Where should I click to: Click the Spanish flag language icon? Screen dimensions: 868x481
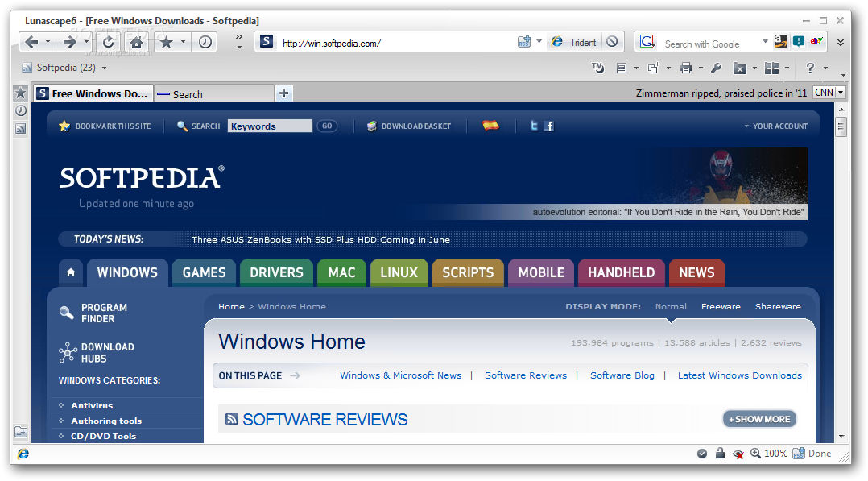(490, 125)
